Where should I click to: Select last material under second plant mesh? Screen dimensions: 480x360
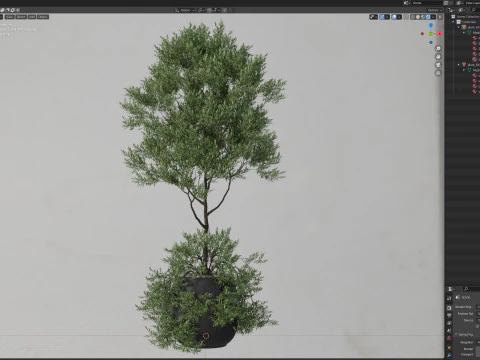[x=476, y=91]
